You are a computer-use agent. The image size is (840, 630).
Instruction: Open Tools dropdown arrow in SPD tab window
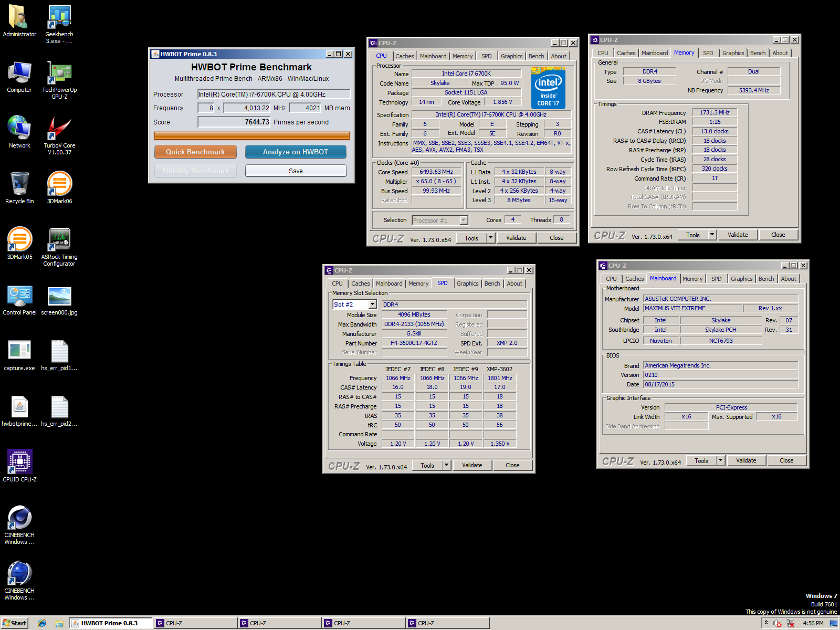[x=446, y=465]
